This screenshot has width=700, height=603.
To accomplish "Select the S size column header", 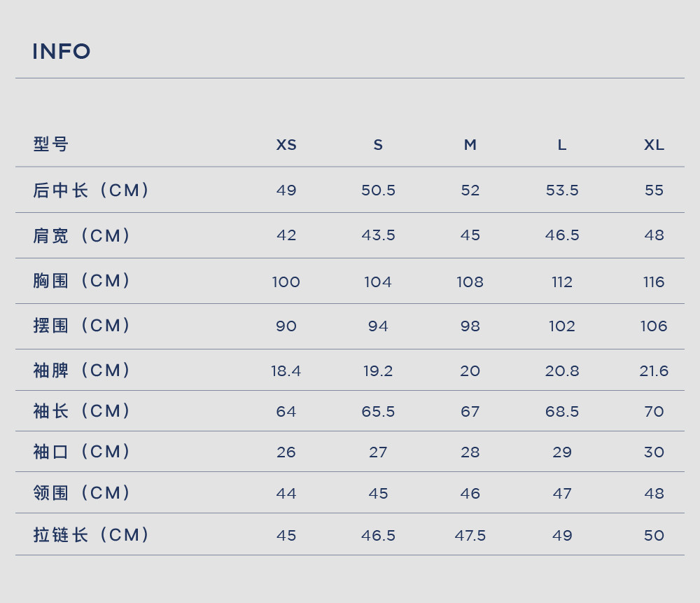I will click(x=378, y=145).
